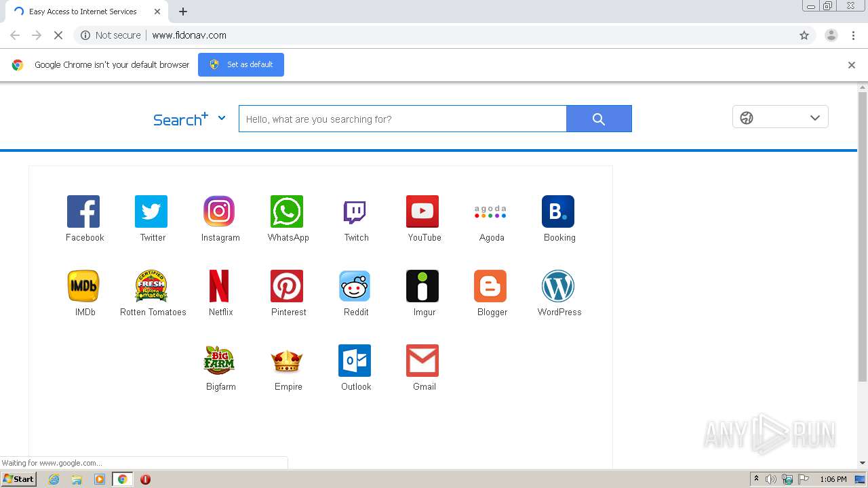
Task: Open the Windows Start menu
Action: pos(19,479)
